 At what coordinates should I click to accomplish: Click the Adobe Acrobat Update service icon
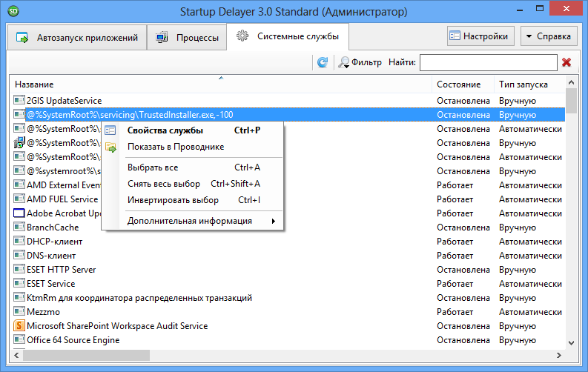[19, 213]
